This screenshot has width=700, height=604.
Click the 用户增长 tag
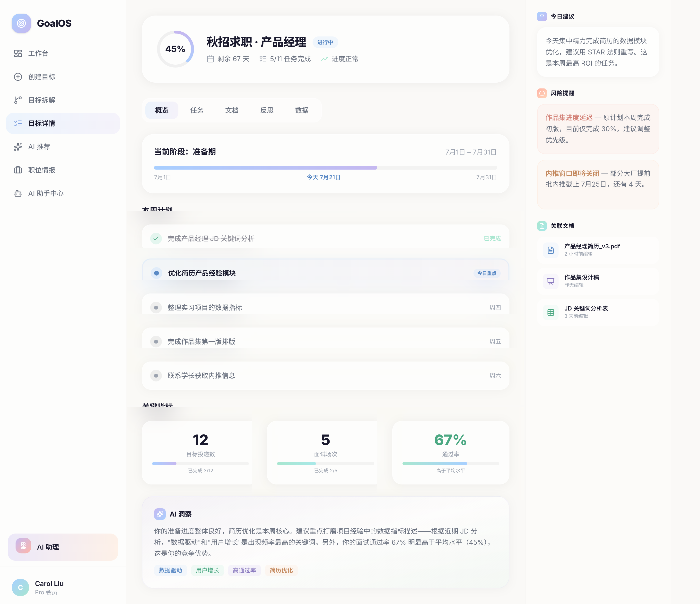(207, 570)
